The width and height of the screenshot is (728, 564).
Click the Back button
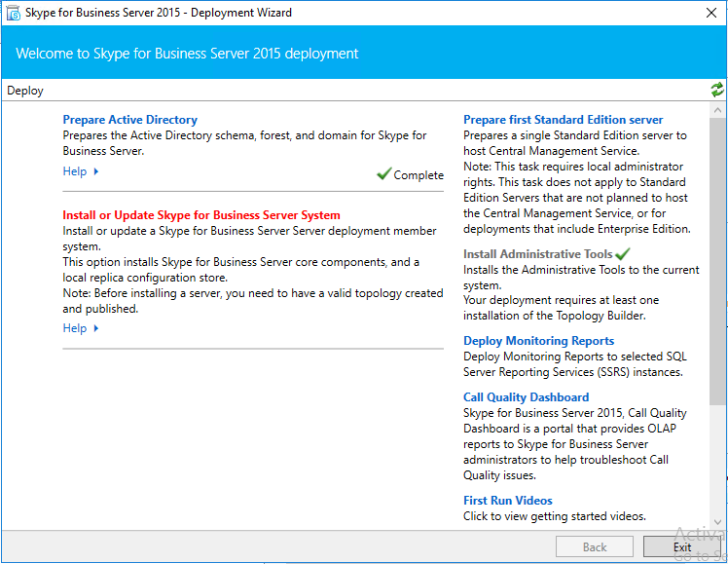coord(595,546)
